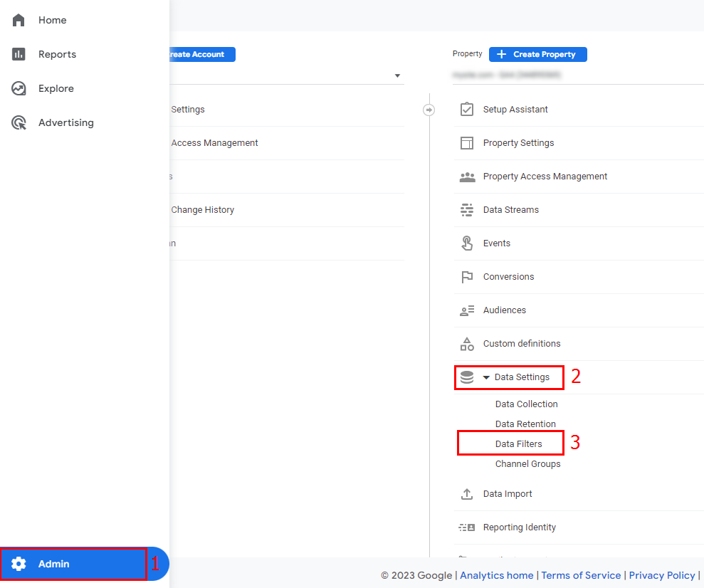The height and width of the screenshot is (588, 704).
Task: Click the Reports bar chart icon
Action: point(19,54)
